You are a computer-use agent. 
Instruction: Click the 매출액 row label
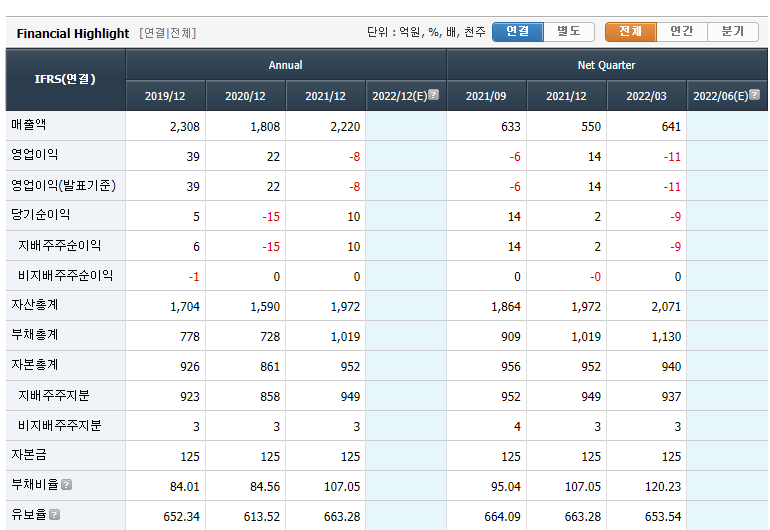pos(28,125)
